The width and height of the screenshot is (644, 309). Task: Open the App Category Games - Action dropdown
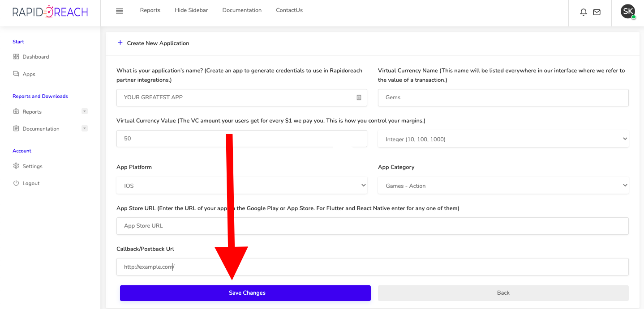(x=503, y=186)
